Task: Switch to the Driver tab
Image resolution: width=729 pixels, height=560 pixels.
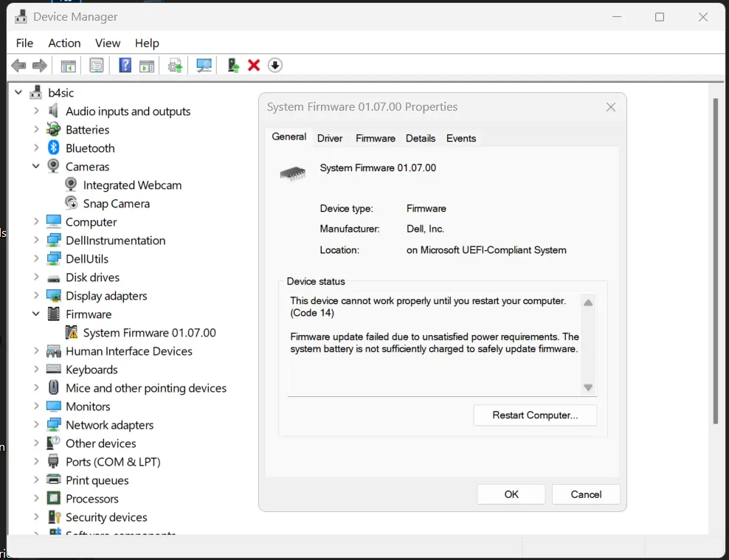Action: pyautogui.click(x=330, y=139)
